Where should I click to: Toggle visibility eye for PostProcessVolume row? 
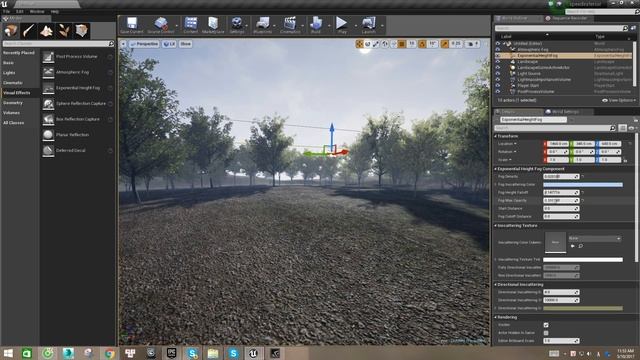tap(498, 91)
